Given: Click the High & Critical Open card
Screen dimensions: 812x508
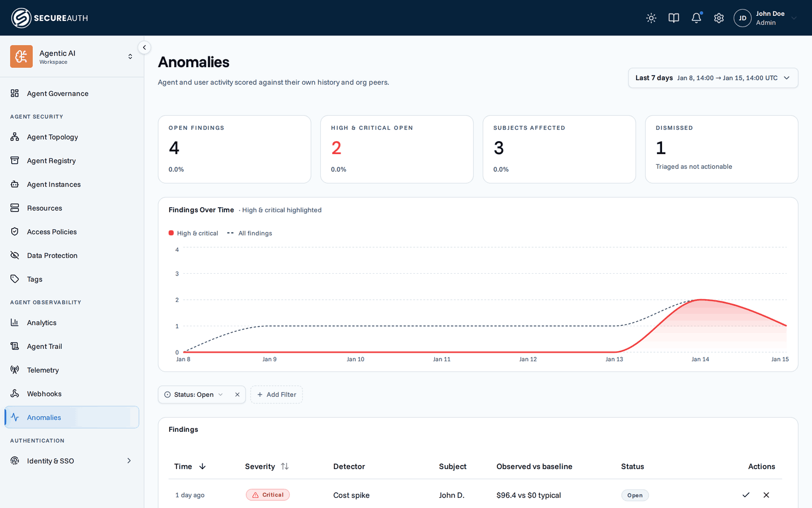Looking at the screenshot, I should pos(397,149).
